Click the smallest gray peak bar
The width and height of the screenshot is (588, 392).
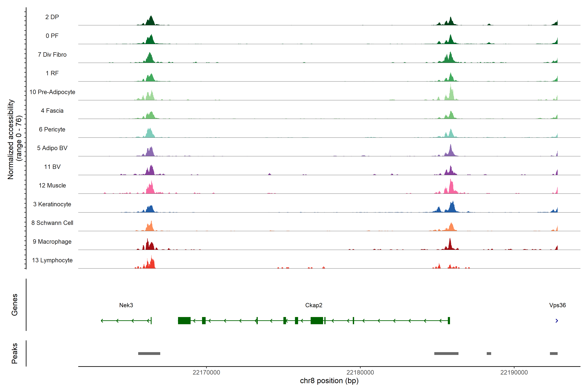coord(489,353)
